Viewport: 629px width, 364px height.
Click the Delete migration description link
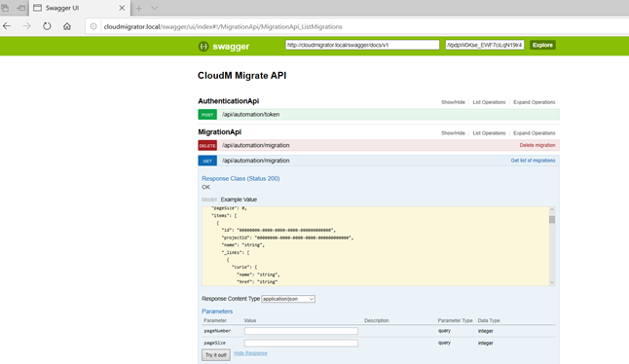[x=537, y=145]
